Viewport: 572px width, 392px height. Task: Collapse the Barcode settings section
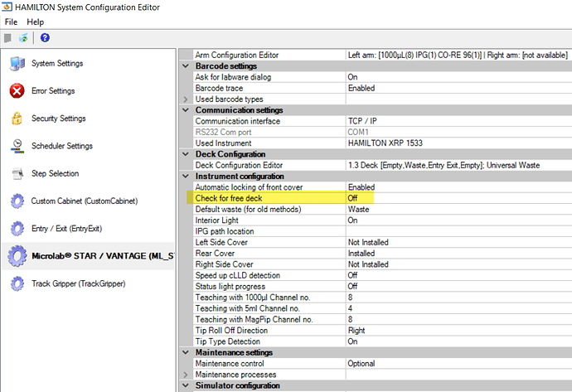tap(186, 66)
